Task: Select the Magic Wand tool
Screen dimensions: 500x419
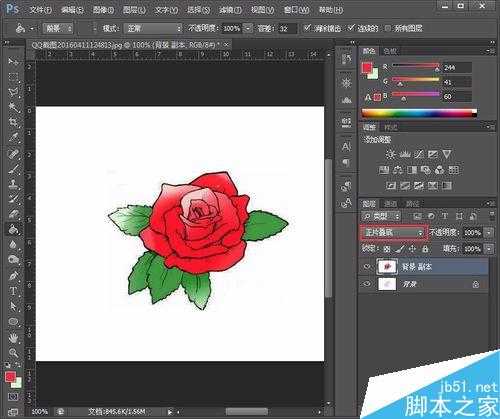Action: (13, 107)
